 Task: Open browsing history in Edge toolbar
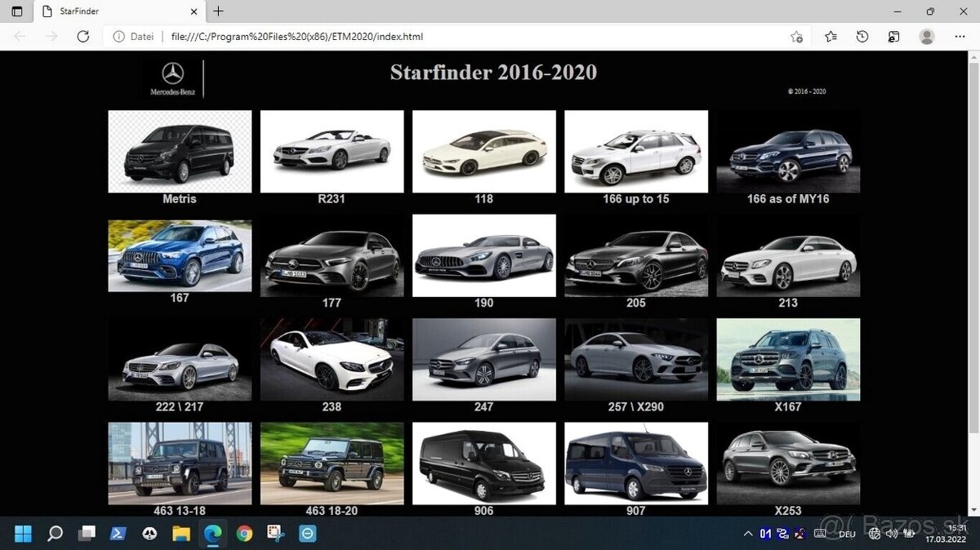(862, 37)
